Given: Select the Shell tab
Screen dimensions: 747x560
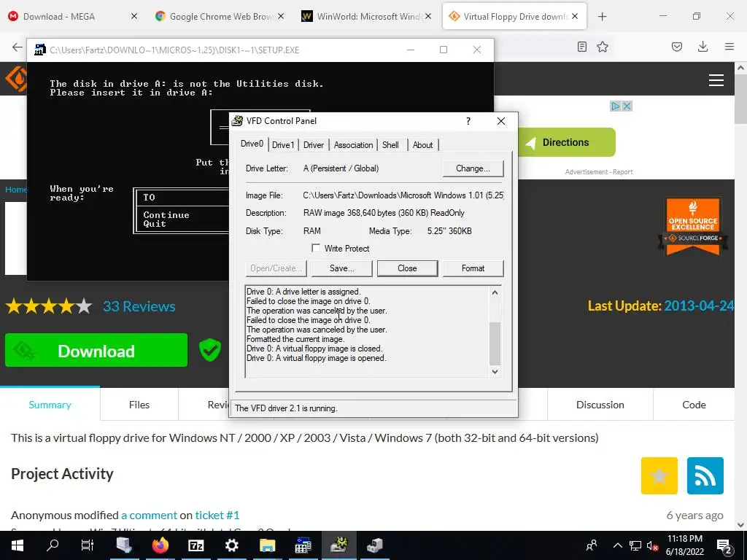Looking at the screenshot, I should coord(391,145).
